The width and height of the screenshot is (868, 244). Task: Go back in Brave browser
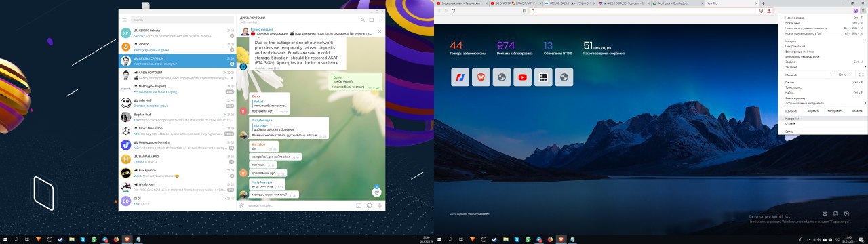(439, 11)
